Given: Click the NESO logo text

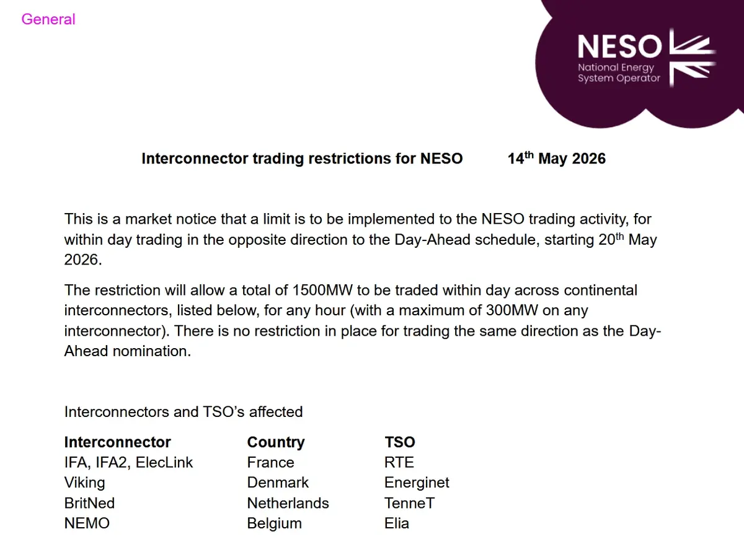Looking at the screenshot, I should (x=620, y=46).
